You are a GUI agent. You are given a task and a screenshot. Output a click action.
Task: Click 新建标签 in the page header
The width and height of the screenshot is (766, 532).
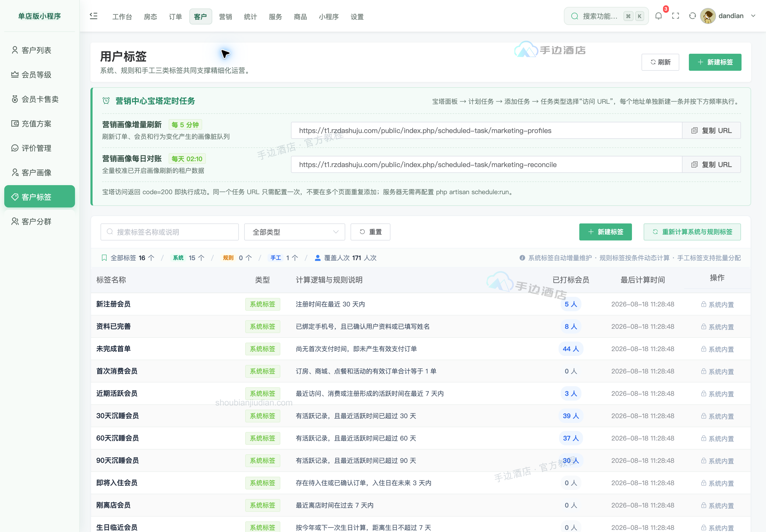[x=715, y=62]
